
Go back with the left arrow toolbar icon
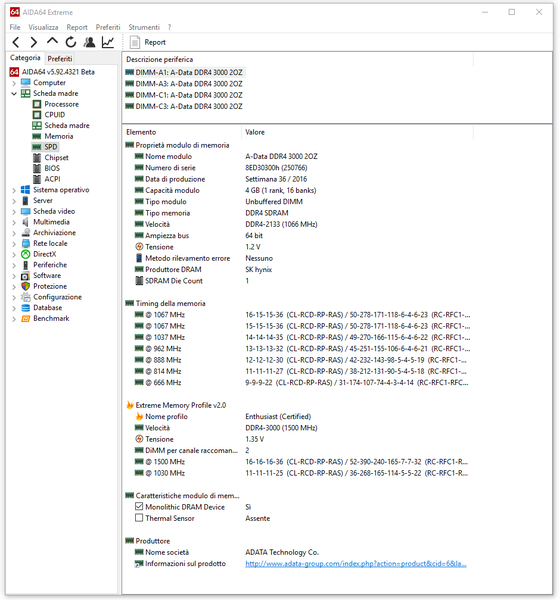(16, 42)
